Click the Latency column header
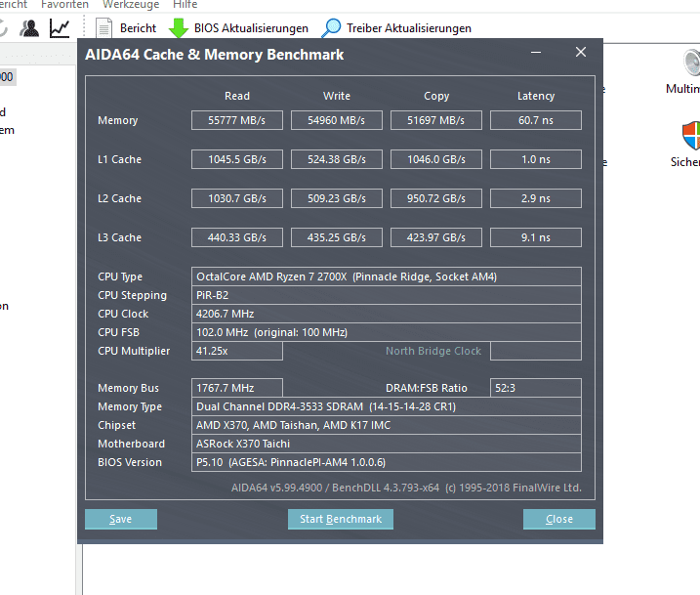 (x=536, y=96)
